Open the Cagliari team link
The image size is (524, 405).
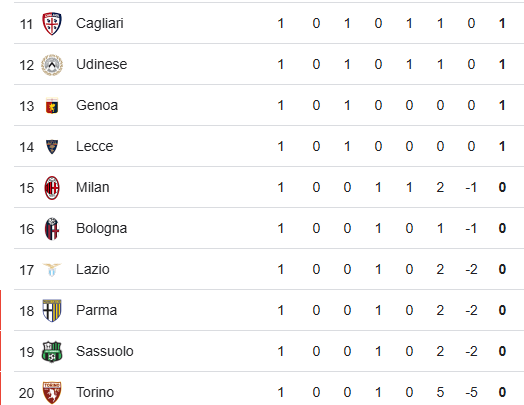(x=100, y=24)
